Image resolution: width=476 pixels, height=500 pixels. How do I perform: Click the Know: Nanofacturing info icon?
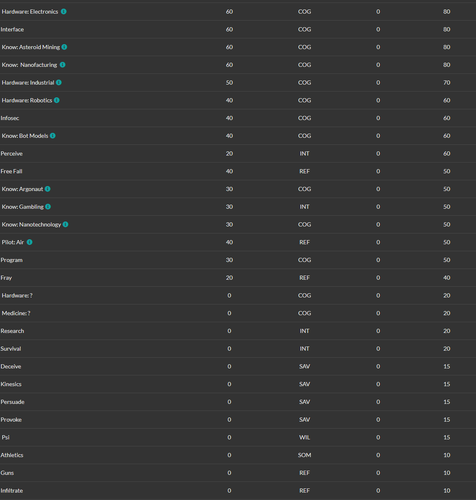coord(62,65)
